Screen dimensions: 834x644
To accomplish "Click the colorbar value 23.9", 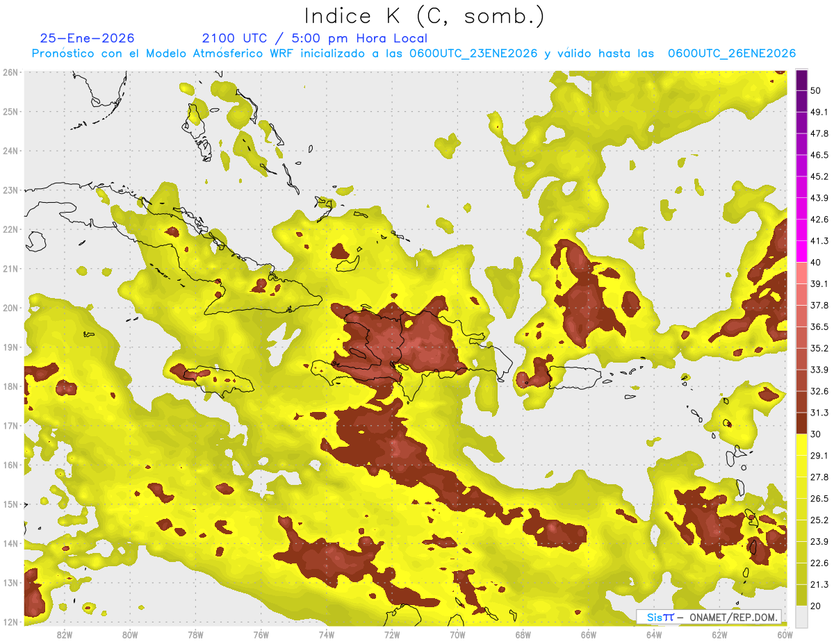I will coord(819,542).
